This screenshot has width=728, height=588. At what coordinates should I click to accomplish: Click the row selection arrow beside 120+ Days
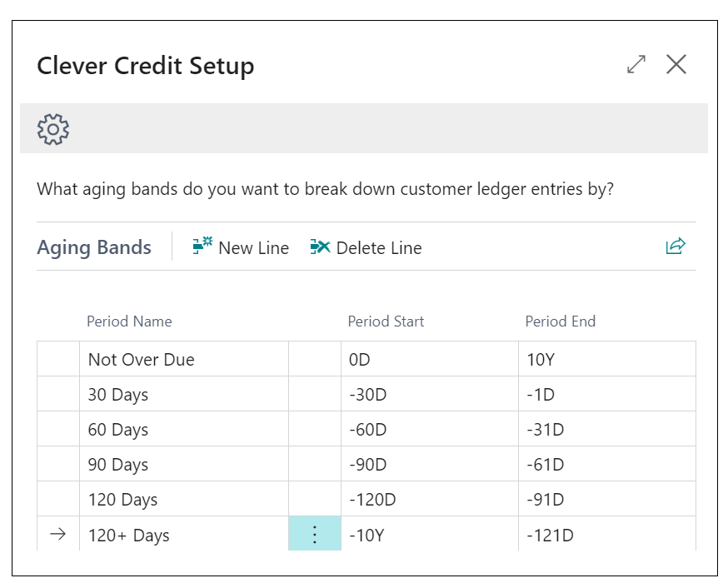(x=57, y=535)
